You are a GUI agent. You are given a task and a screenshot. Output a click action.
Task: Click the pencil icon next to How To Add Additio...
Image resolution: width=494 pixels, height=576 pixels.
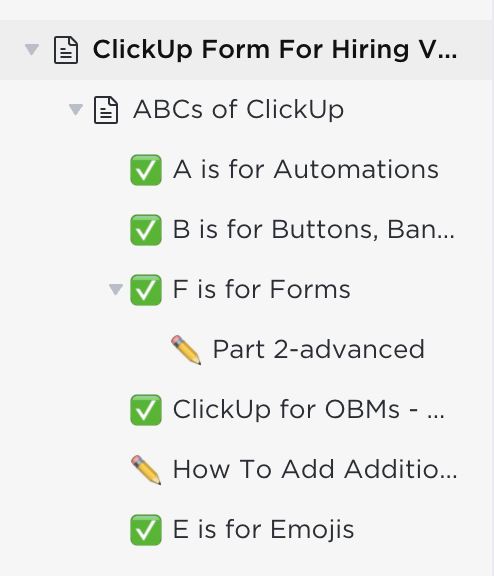pyautogui.click(x=146, y=470)
